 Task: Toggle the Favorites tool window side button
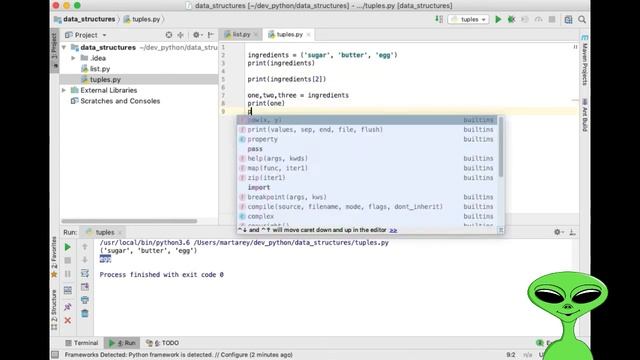click(x=54, y=258)
